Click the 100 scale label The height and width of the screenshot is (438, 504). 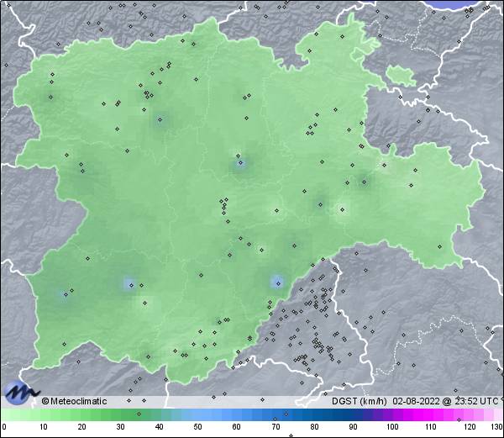click(x=392, y=427)
